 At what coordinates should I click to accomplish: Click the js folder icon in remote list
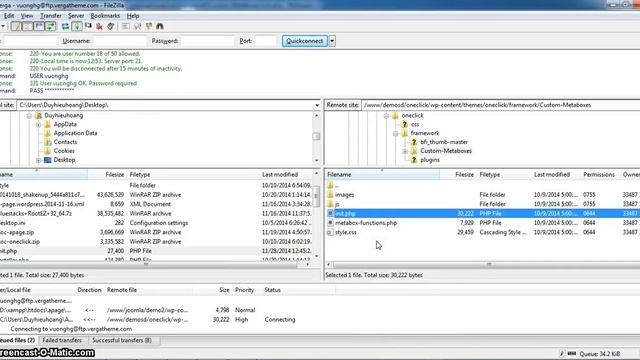(330, 204)
